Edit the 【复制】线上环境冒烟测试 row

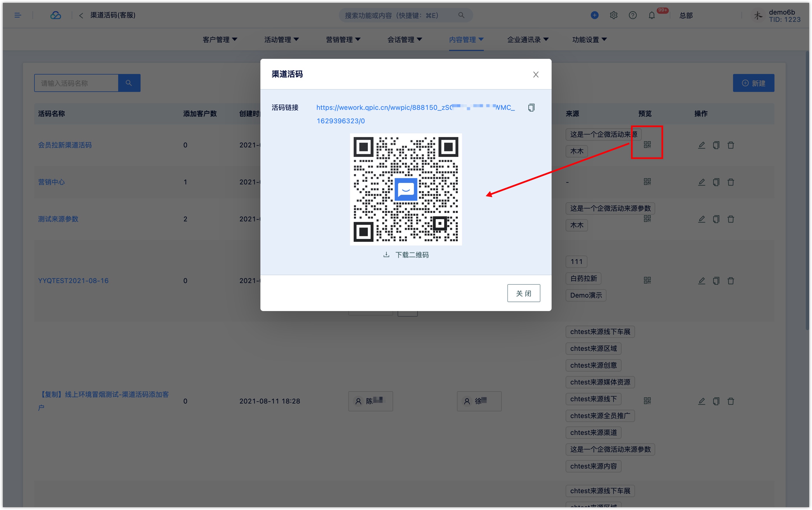click(701, 401)
